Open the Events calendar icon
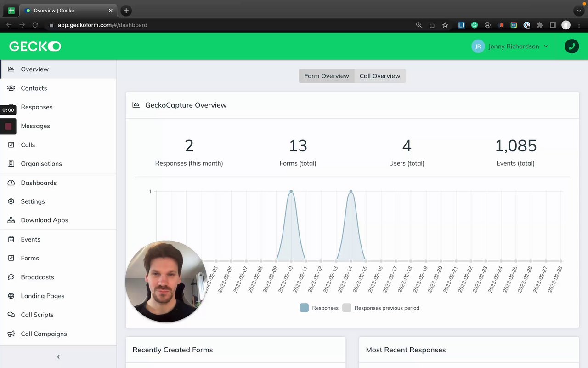 pos(11,239)
